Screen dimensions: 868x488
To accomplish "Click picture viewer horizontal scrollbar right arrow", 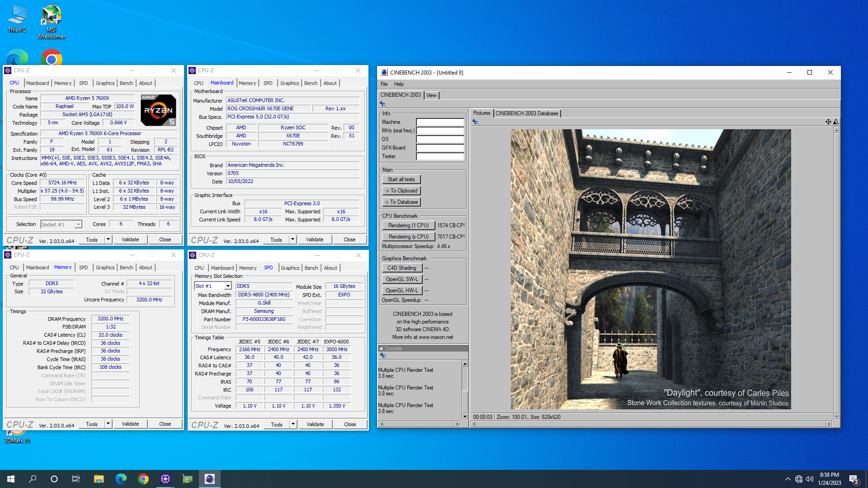I will (829, 424).
